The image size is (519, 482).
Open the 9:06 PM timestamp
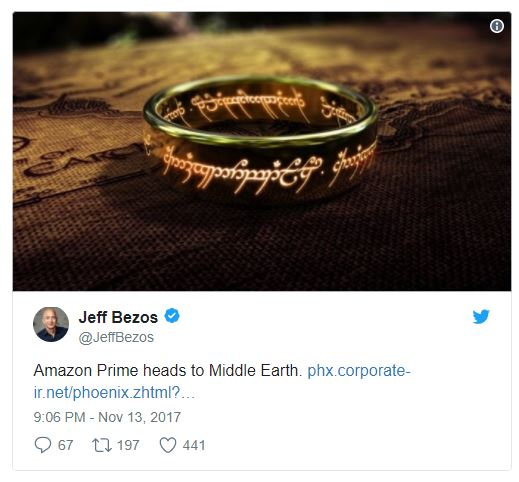59,417
